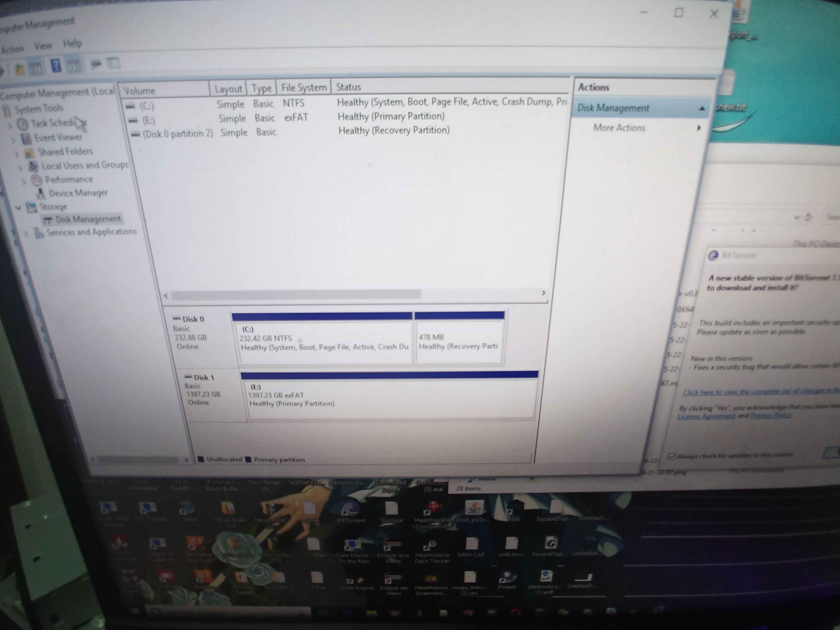
Task: Open the View menu
Action: 43,46
